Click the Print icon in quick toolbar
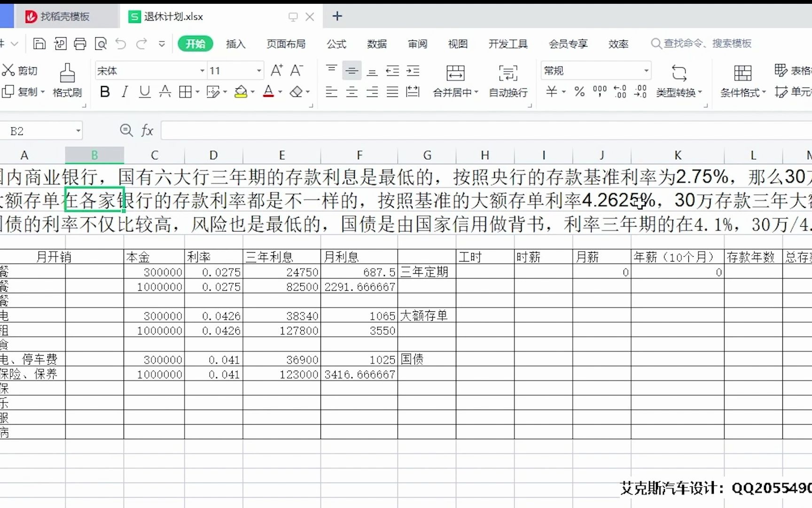 tap(80, 44)
